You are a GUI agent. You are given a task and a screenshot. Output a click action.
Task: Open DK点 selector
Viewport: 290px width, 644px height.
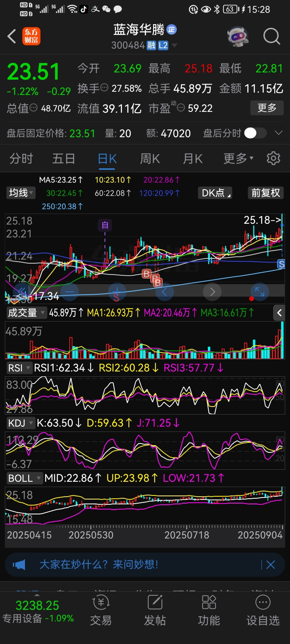pos(216,193)
